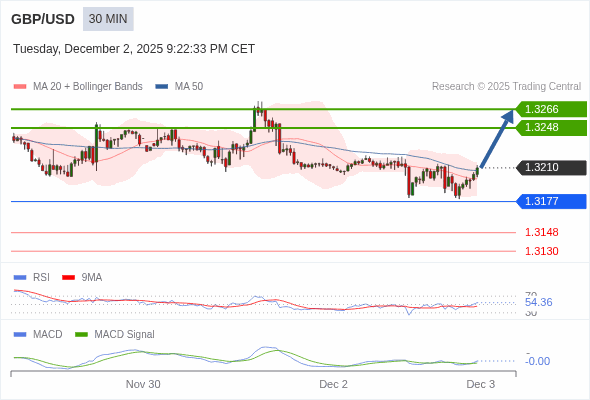Click the Nov 30 date axis label

point(143,384)
